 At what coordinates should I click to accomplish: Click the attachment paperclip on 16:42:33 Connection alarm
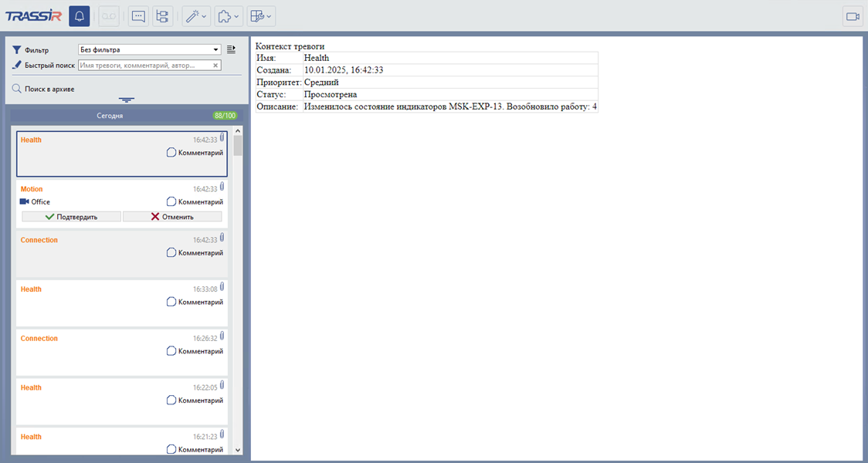[222, 236]
